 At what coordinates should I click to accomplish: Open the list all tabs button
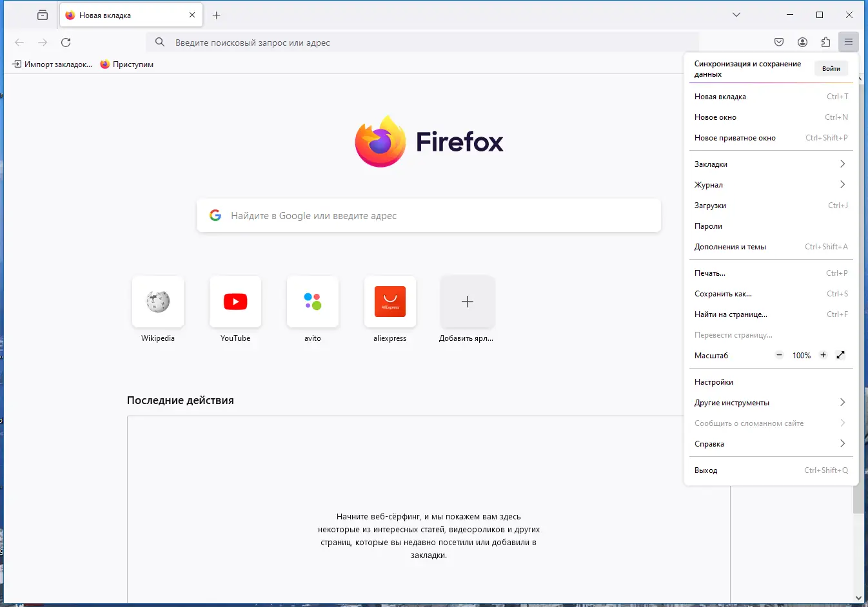[736, 15]
